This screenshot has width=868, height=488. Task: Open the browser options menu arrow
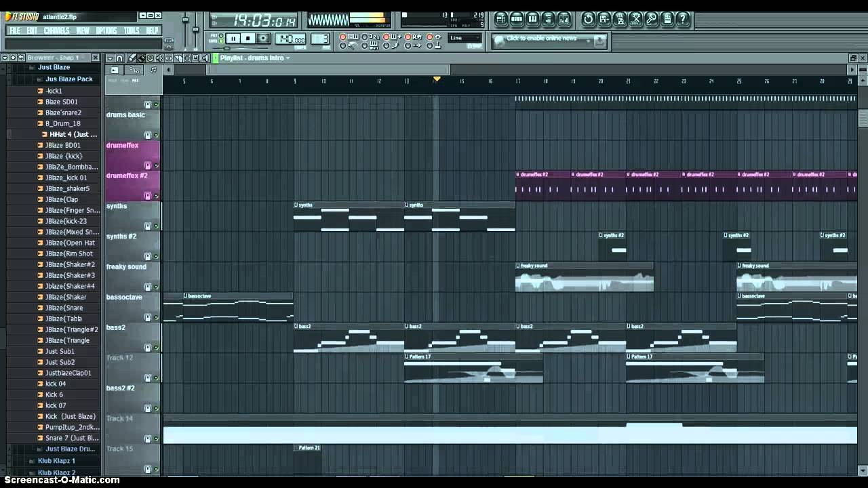(5, 58)
